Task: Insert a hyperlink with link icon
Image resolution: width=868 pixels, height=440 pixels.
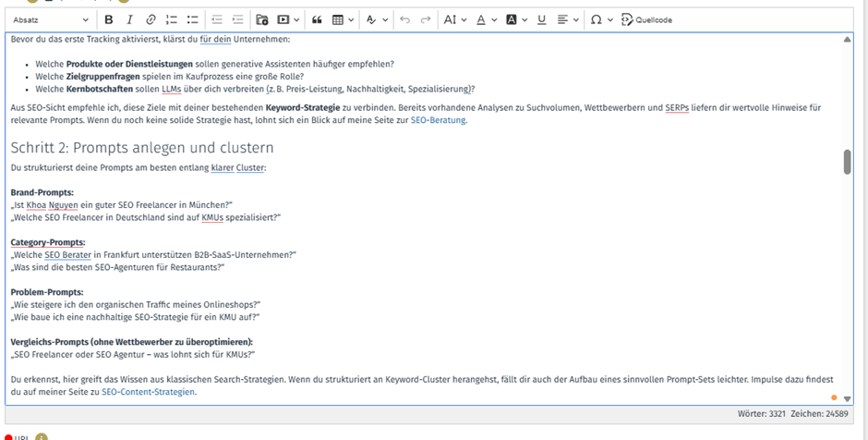Action: pos(151,19)
